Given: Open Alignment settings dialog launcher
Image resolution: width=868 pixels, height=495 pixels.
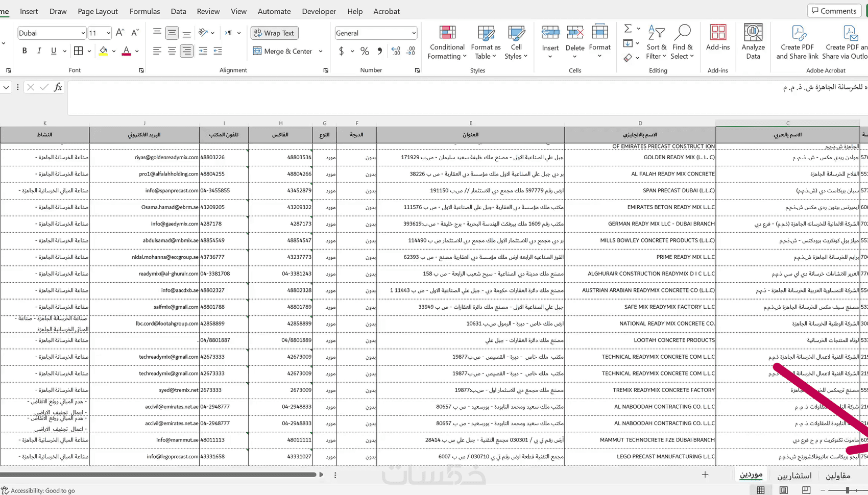Looking at the screenshot, I should click(x=326, y=70).
